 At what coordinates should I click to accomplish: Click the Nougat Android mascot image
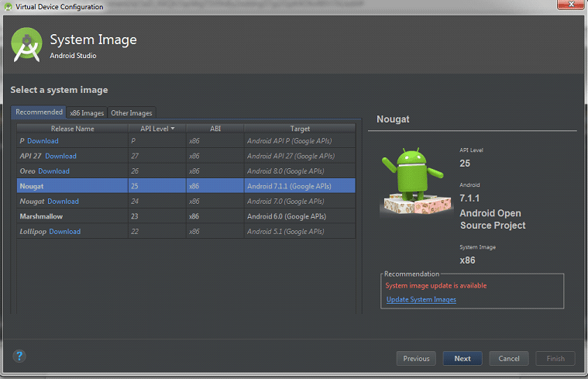416,181
